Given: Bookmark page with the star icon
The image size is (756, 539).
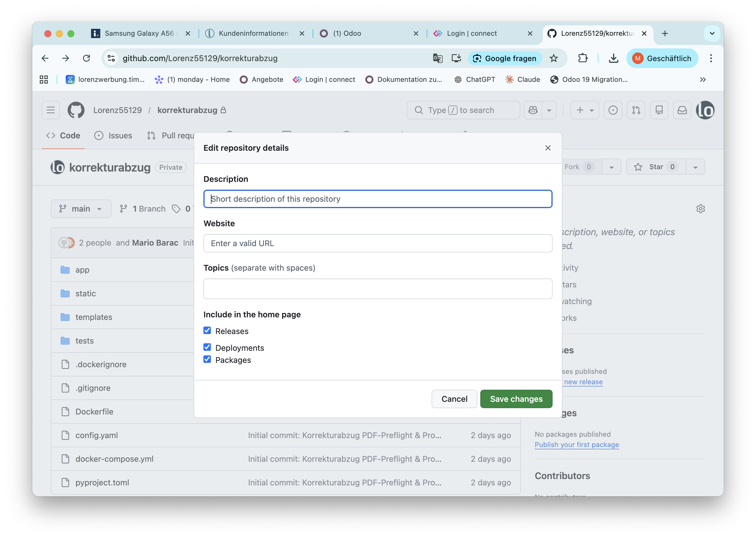Looking at the screenshot, I should (554, 59).
